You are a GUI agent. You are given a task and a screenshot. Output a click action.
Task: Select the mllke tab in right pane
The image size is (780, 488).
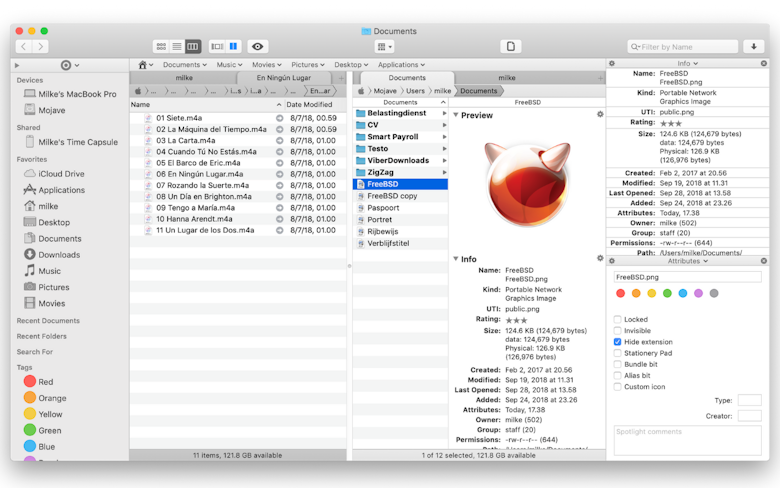click(506, 78)
